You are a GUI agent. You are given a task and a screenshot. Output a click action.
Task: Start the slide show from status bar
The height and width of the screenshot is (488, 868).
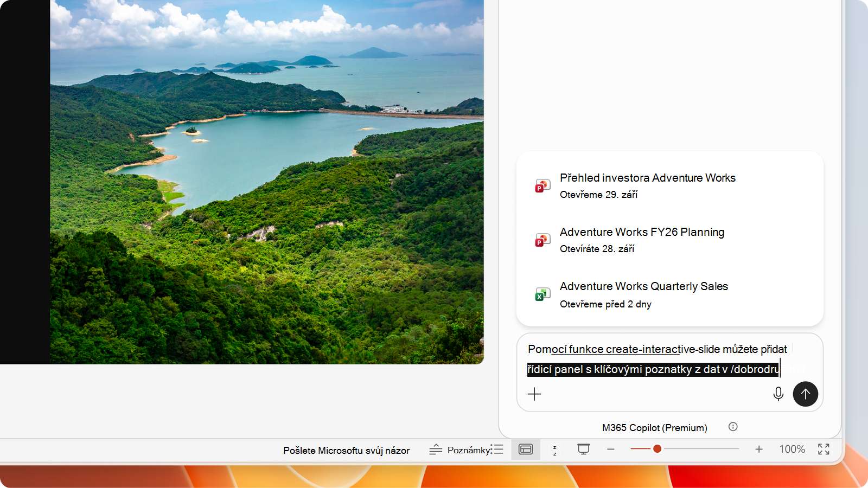pos(584,450)
